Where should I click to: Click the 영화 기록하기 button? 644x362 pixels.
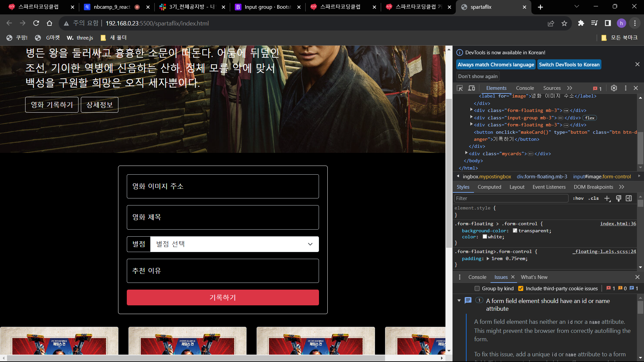coord(52,105)
